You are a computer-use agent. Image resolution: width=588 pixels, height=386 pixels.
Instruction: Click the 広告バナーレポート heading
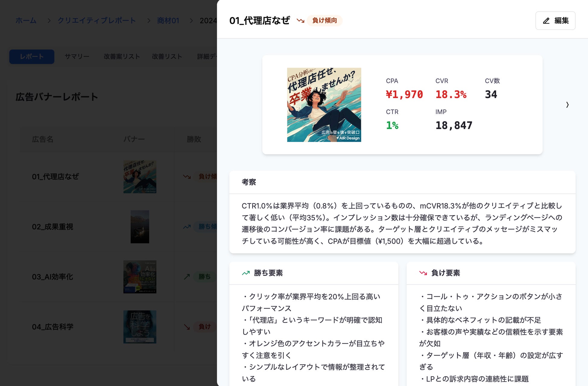pyautogui.click(x=57, y=97)
